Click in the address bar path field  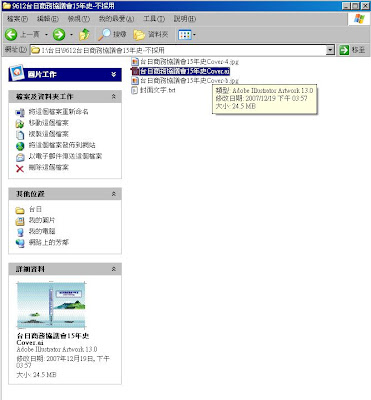178,50
